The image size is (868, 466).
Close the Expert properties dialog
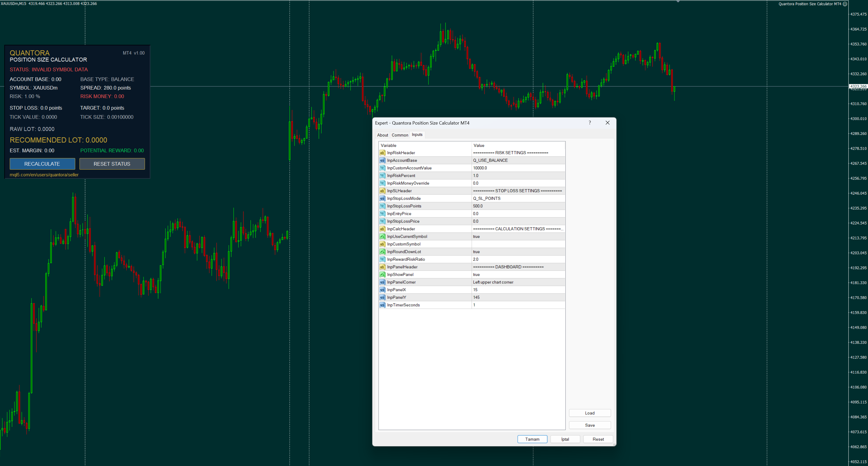coord(607,123)
